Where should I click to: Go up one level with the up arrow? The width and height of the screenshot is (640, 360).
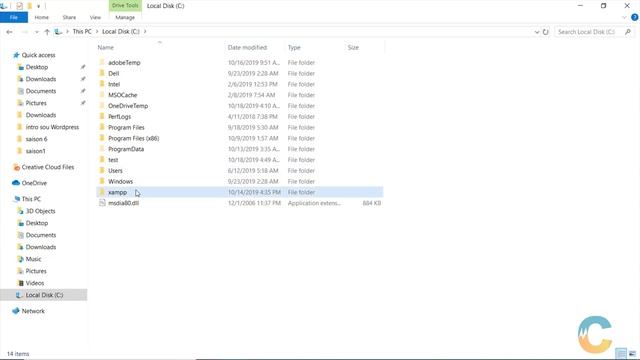coord(47,32)
